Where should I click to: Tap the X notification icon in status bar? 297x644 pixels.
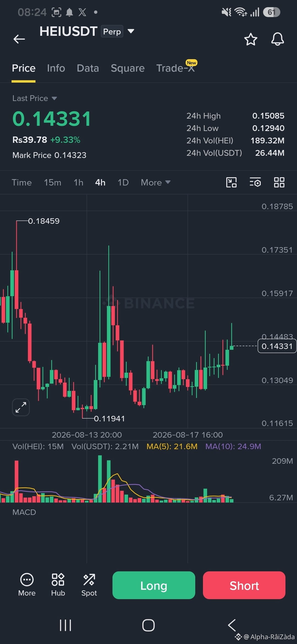[82, 12]
